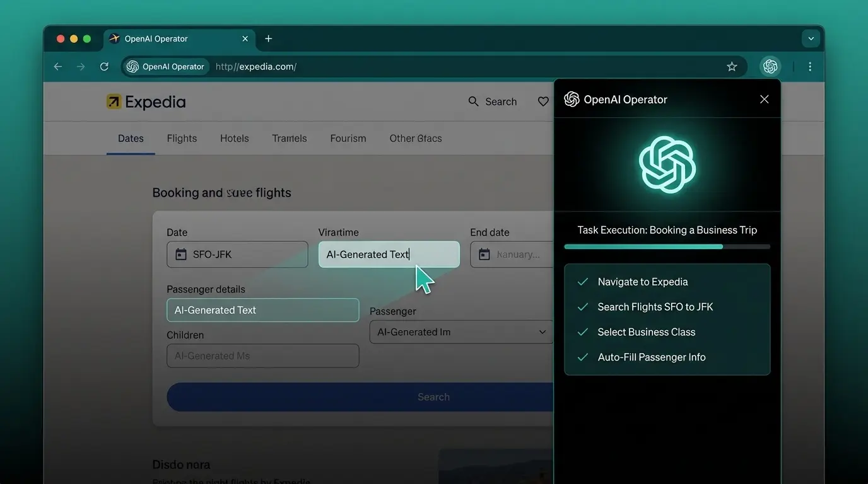868x484 pixels.
Task: Expand the browser tab overview chevron
Action: click(x=811, y=38)
